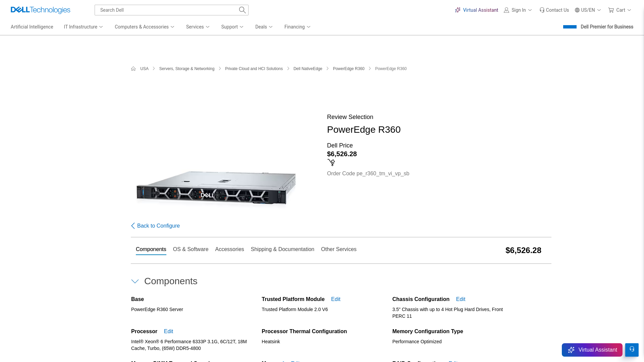This screenshot has width=644, height=362.
Task: Go to Back to Configure link
Action: coord(155,226)
